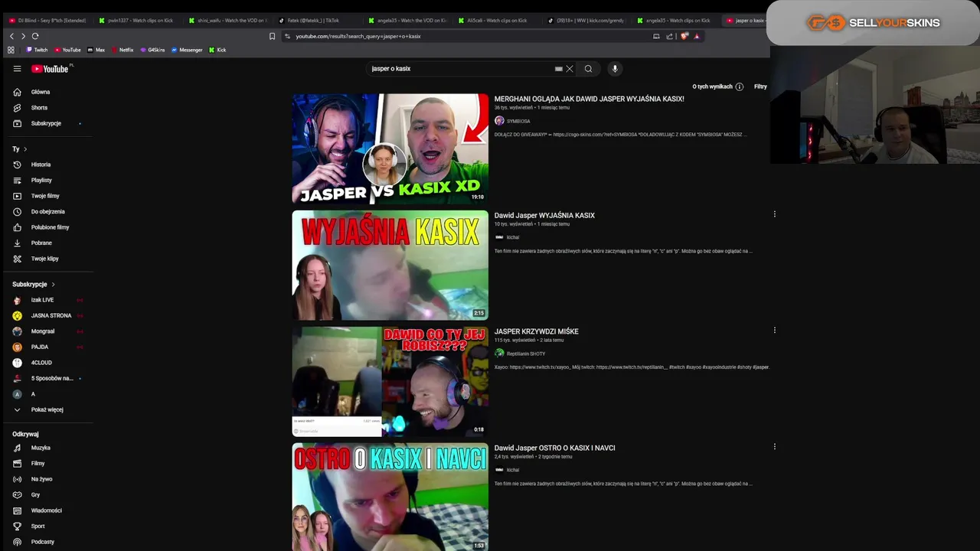Switch to the kick.com/grendy tab

[587, 21]
